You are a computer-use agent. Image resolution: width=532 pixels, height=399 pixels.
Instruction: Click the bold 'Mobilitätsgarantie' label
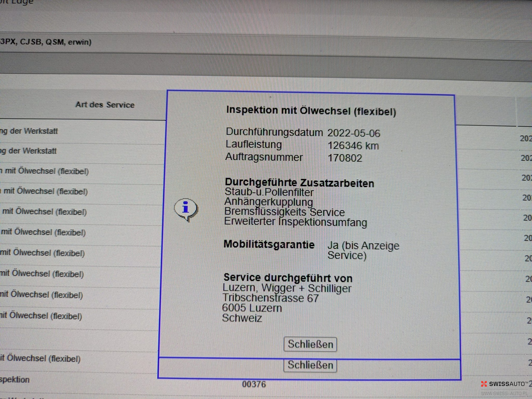pyautogui.click(x=269, y=244)
